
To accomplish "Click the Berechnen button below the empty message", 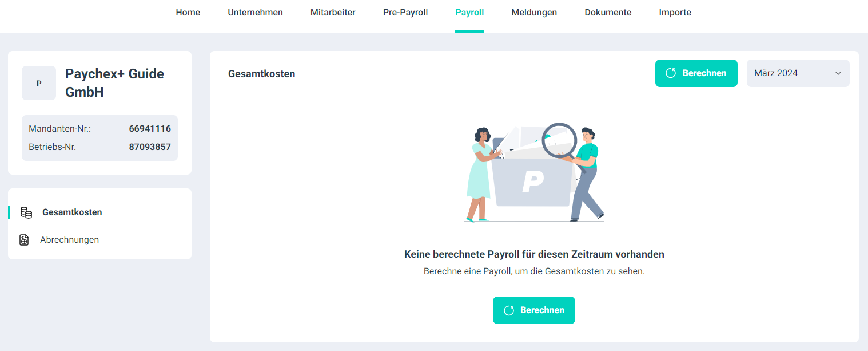I will coord(534,310).
